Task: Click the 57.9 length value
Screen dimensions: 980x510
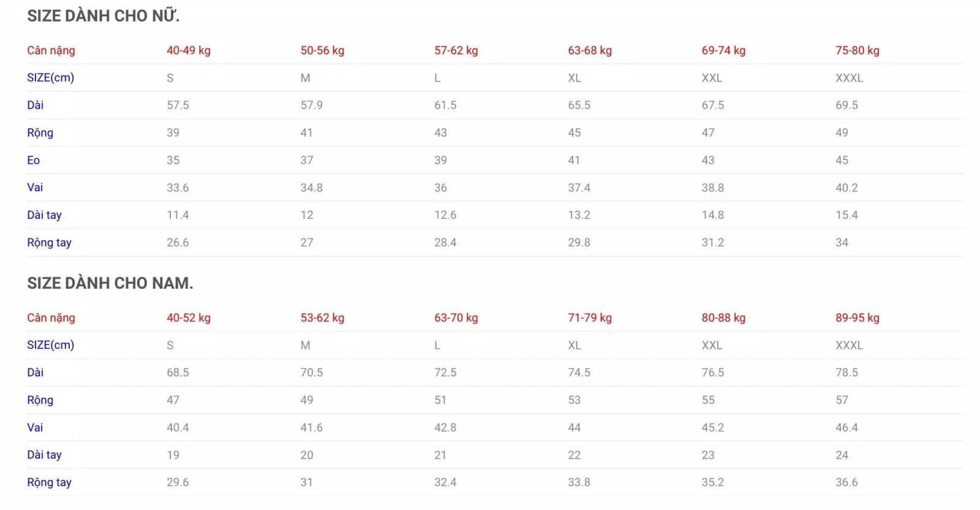Action: point(311,105)
